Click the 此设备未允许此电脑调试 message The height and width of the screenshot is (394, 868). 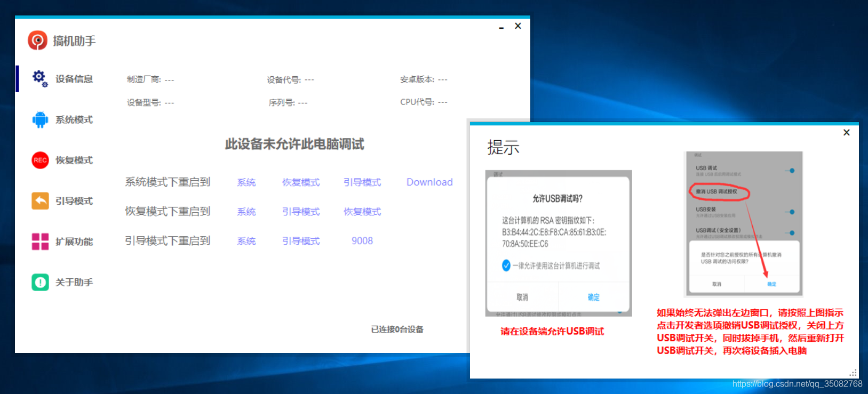[294, 144]
